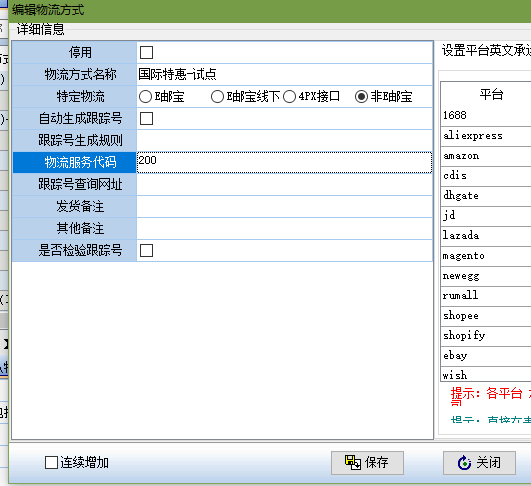Click into the 发货备注 field
Viewport: 531px width, 486px height.
284,207
